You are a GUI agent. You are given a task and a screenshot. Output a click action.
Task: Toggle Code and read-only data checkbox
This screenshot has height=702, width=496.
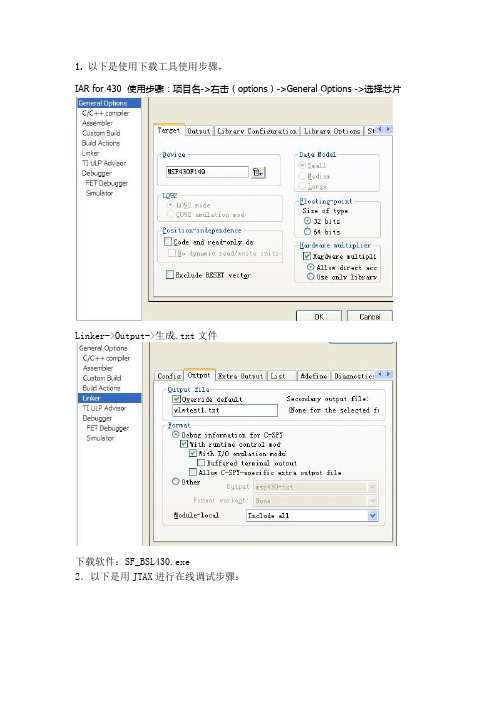(168, 242)
